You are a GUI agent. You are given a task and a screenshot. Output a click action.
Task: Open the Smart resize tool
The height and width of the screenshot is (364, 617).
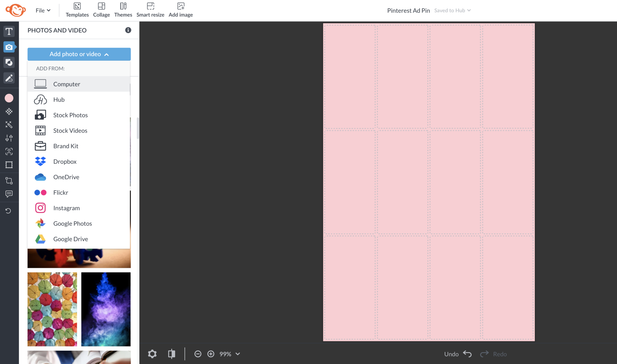pos(150,10)
